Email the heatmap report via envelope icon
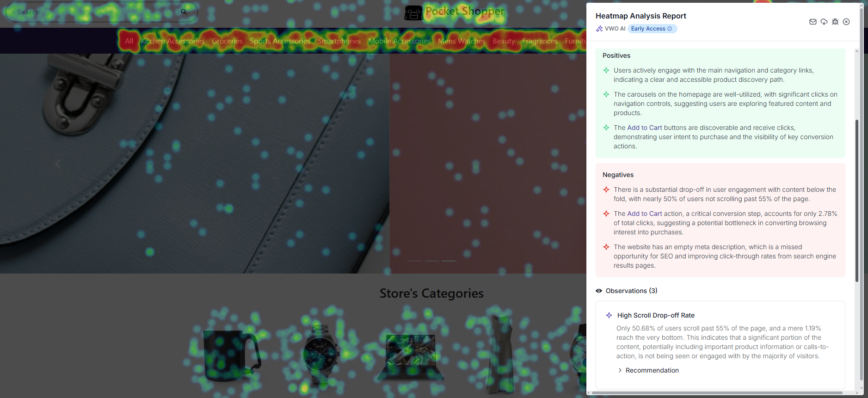Image resolution: width=868 pixels, height=398 pixels. [x=813, y=22]
